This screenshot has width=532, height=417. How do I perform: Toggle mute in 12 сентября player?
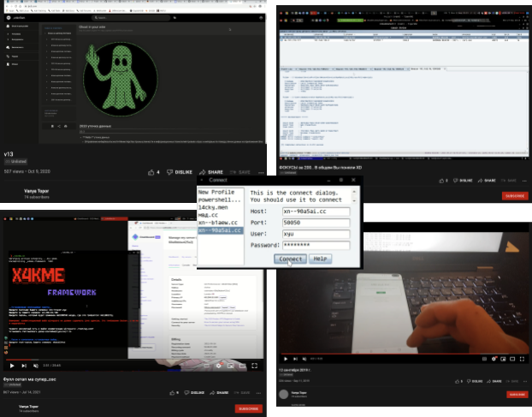pyautogui.click(x=304, y=359)
